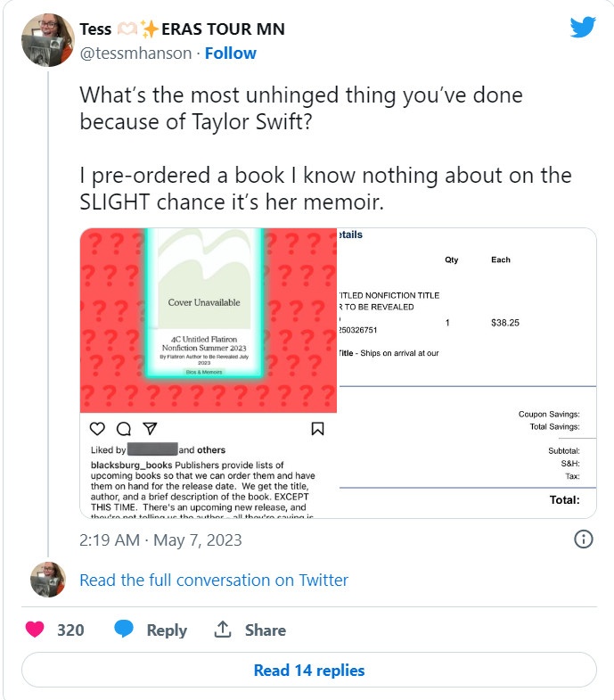Click the @tessmhanson handle
The width and height of the screenshot is (614, 700).
[136, 54]
